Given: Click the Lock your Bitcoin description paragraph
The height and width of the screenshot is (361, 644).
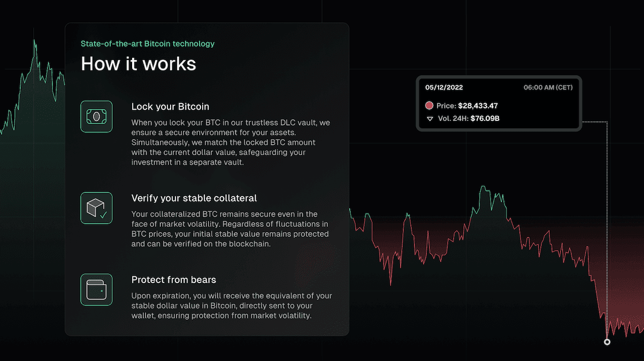Looking at the screenshot, I should [231, 142].
